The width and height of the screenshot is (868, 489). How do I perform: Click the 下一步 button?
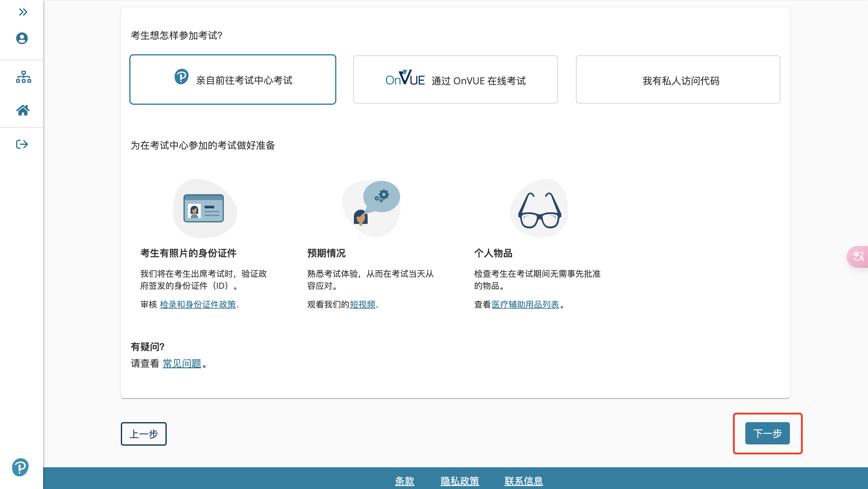click(x=767, y=433)
